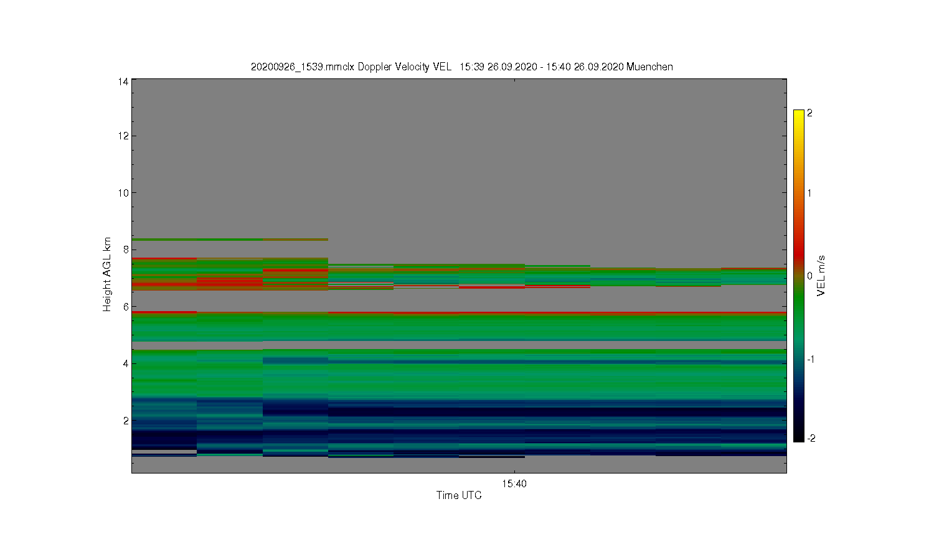Screen dimensions: 934x560
Task: Click the Time UTC axis label
Action: pyautogui.click(x=459, y=495)
